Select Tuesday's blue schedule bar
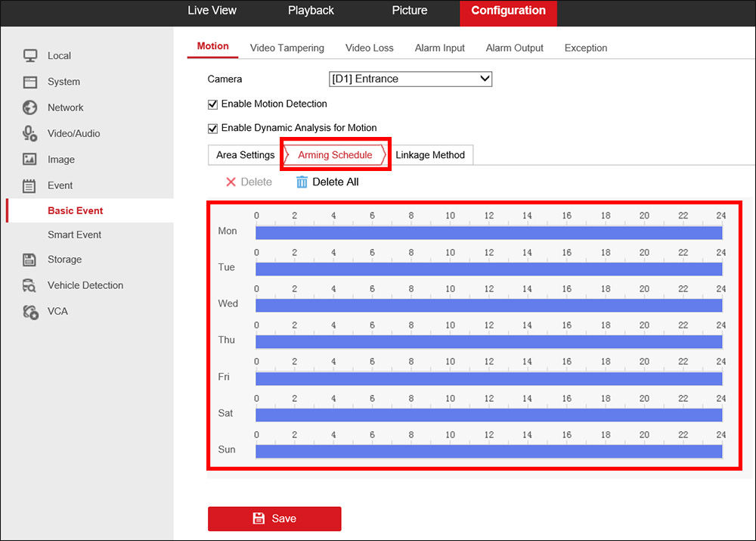Viewport: 756px width, 541px height. coord(489,269)
